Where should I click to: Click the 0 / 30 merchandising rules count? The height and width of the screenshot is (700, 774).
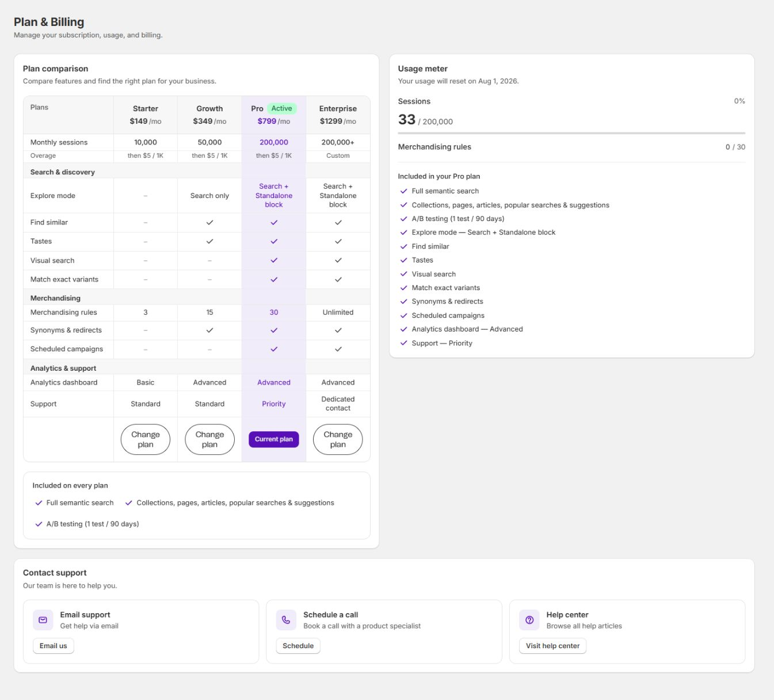(x=735, y=147)
